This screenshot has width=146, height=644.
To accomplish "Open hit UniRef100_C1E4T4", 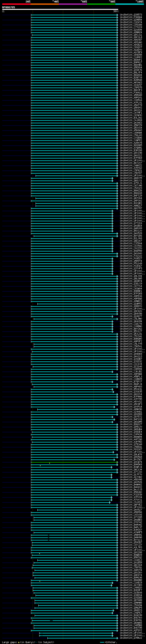I will (131, 22).
